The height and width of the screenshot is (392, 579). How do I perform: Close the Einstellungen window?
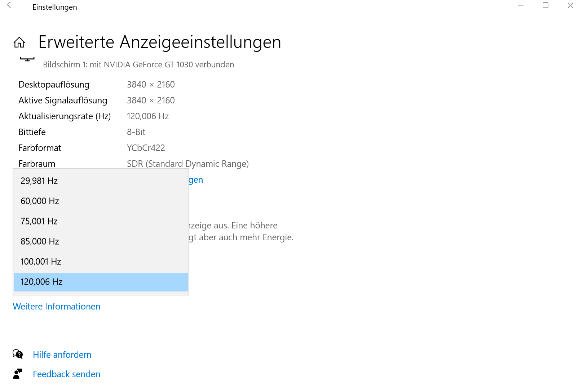tap(570, 5)
